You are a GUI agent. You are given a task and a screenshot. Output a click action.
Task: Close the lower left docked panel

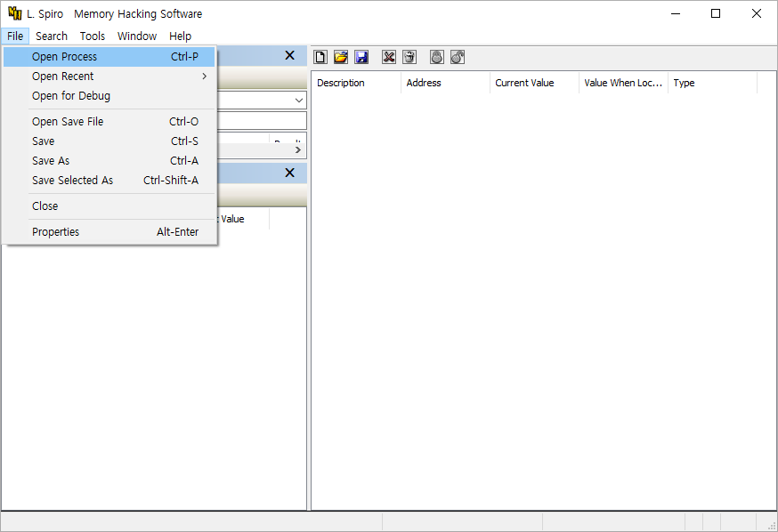290,173
